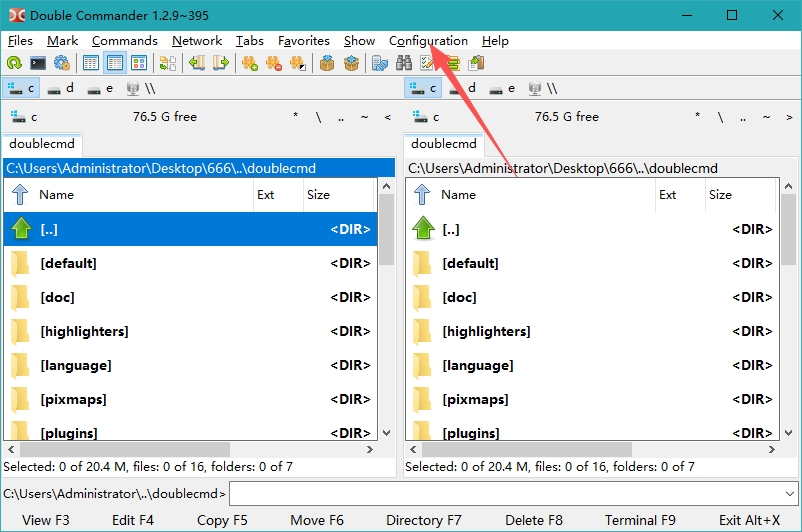Open the Help menu
802x532 pixels.
coord(495,41)
